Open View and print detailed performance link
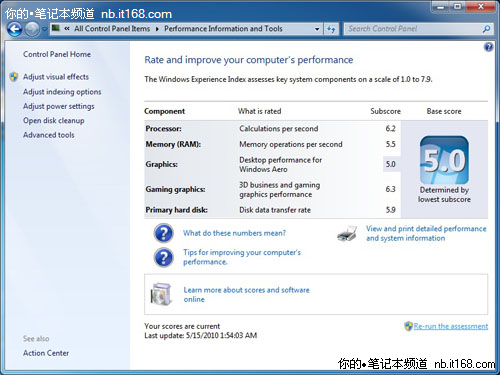The width and height of the screenshot is (500, 375). tap(426, 233)
